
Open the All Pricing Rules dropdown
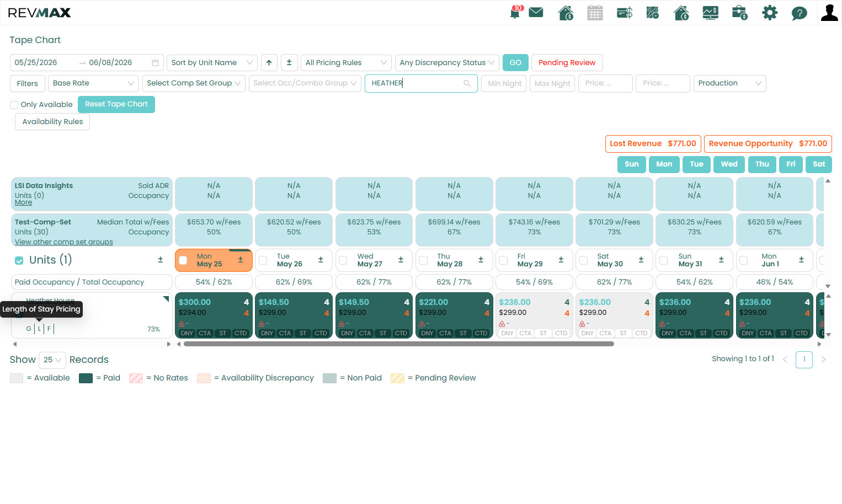click(x=346, y=63)
